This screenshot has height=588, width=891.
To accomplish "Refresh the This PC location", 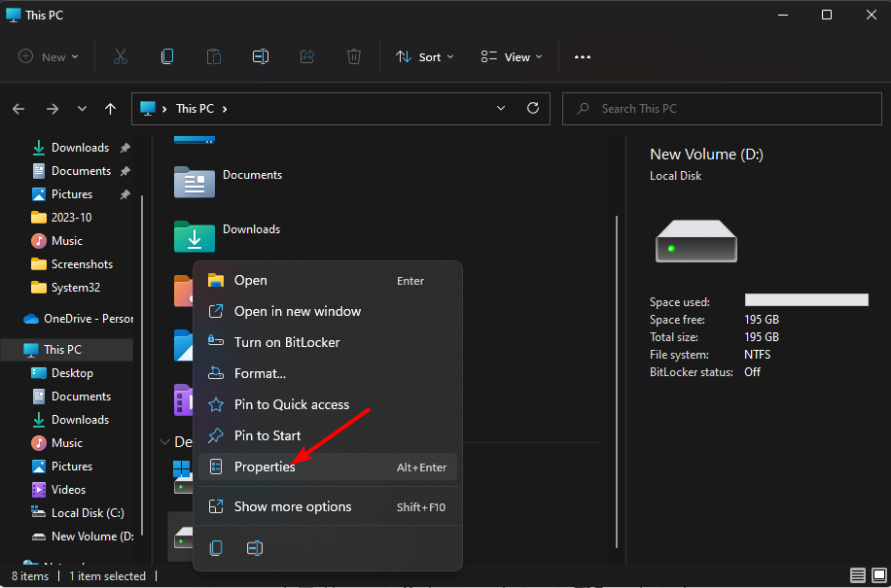I will [532, 109].
